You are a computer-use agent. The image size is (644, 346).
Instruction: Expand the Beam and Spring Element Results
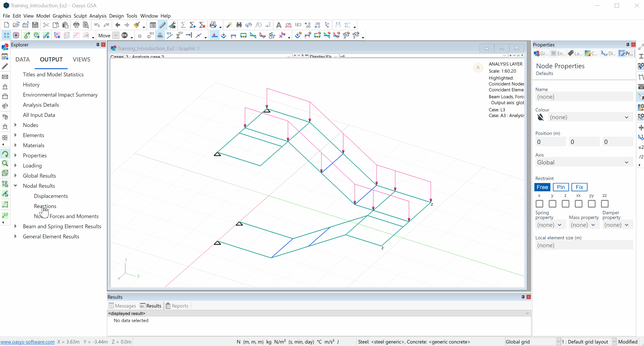[15, 226]
